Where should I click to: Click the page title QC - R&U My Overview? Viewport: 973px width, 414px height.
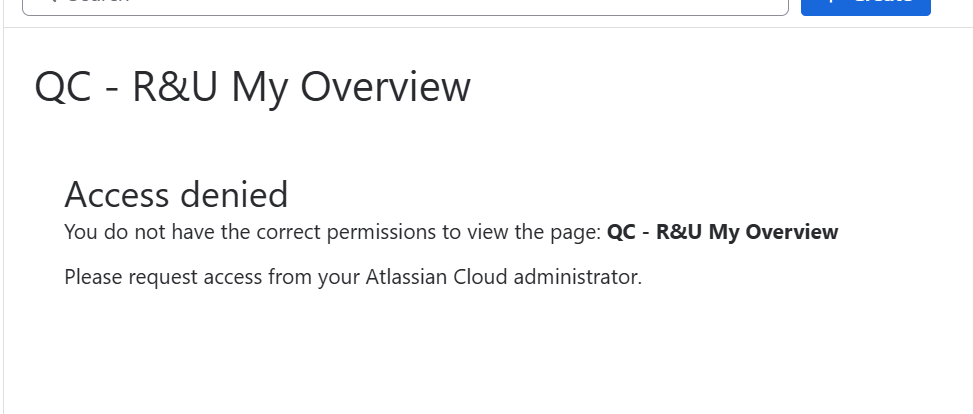(252, 88)
